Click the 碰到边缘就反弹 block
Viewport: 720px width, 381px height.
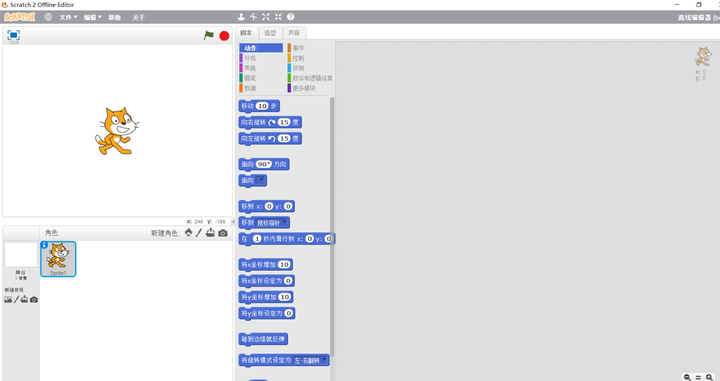click(x=263, y=339)
